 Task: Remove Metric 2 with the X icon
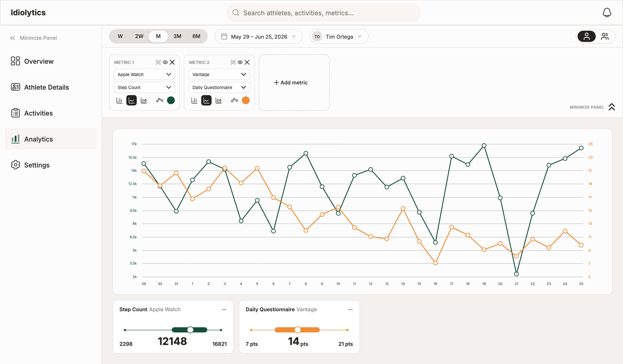click(247, 62)
